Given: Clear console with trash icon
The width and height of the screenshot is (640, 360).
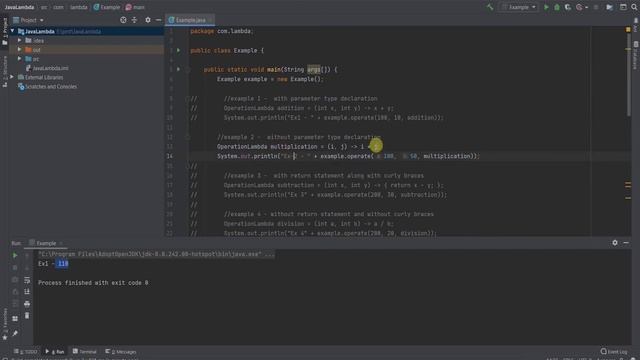Looking at the screenshot, I should click(x=27, y=316).
